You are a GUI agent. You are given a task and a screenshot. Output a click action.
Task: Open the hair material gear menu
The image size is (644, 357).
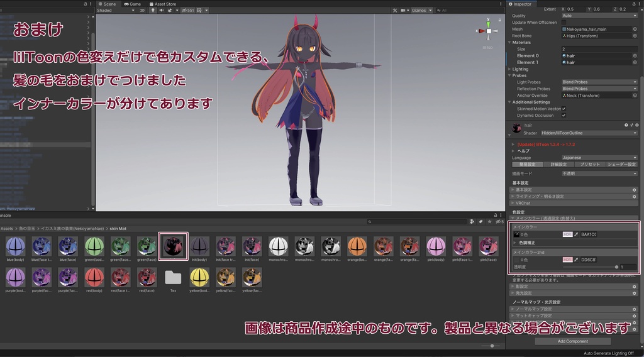coord(637,125)
